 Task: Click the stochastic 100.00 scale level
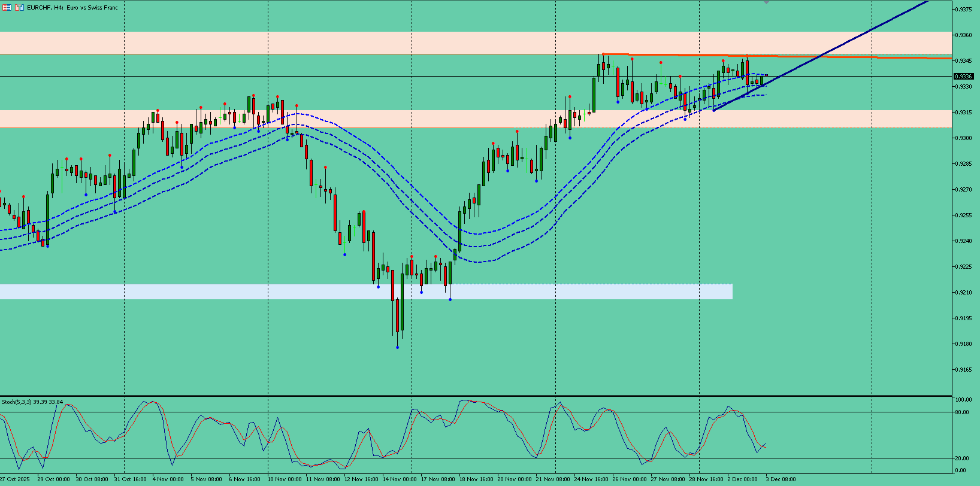point(963,400)
